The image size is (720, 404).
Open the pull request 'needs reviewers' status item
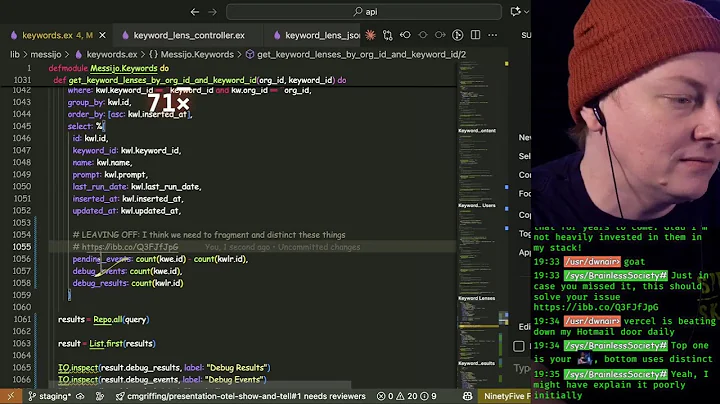click(x=241, y=396)
